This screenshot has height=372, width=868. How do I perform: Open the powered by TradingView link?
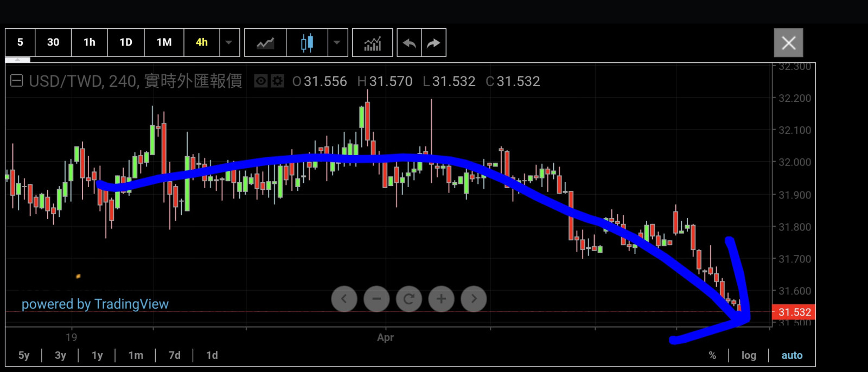point(95,304)
